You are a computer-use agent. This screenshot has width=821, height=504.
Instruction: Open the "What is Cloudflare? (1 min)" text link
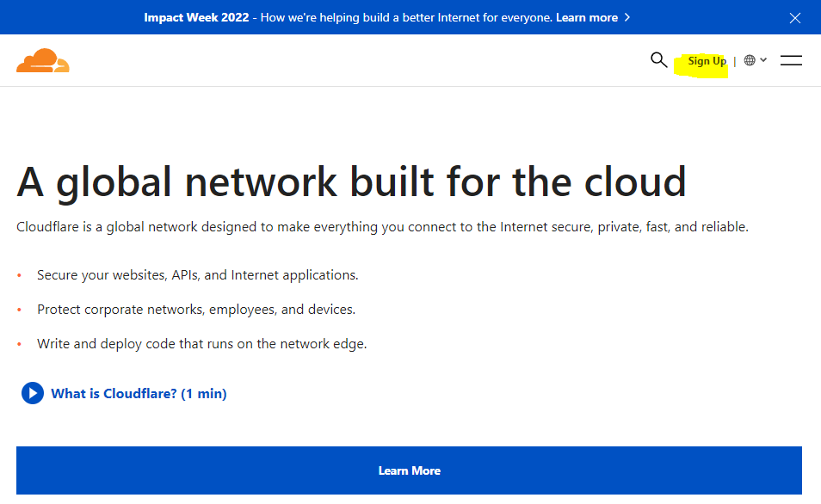coord(139,394)
